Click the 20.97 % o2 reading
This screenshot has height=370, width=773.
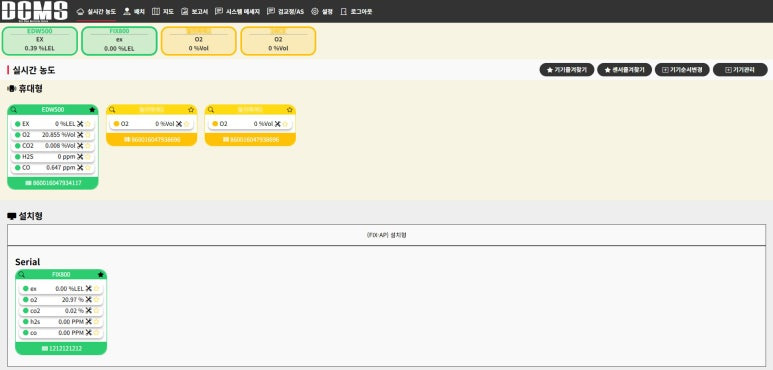coord(73,299)
